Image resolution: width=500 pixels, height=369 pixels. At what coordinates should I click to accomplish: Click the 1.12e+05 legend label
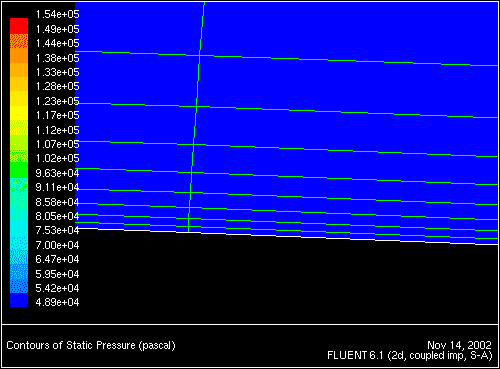(57, 130)
